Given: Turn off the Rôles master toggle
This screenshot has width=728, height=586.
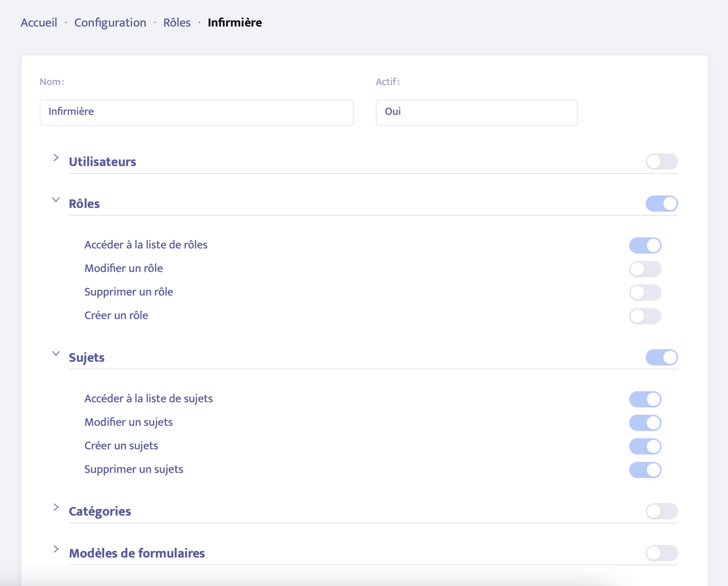Looking at the screenshot, I should pos(662,204).
